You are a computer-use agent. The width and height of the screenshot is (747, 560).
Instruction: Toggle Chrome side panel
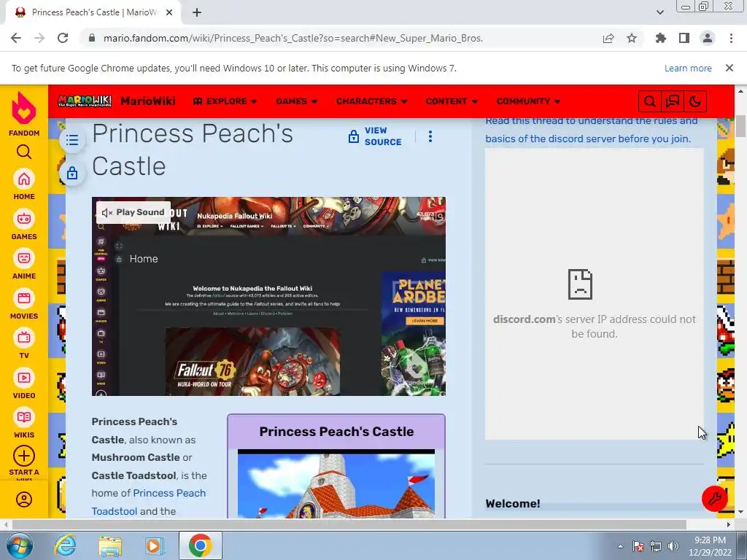(684, 38)
